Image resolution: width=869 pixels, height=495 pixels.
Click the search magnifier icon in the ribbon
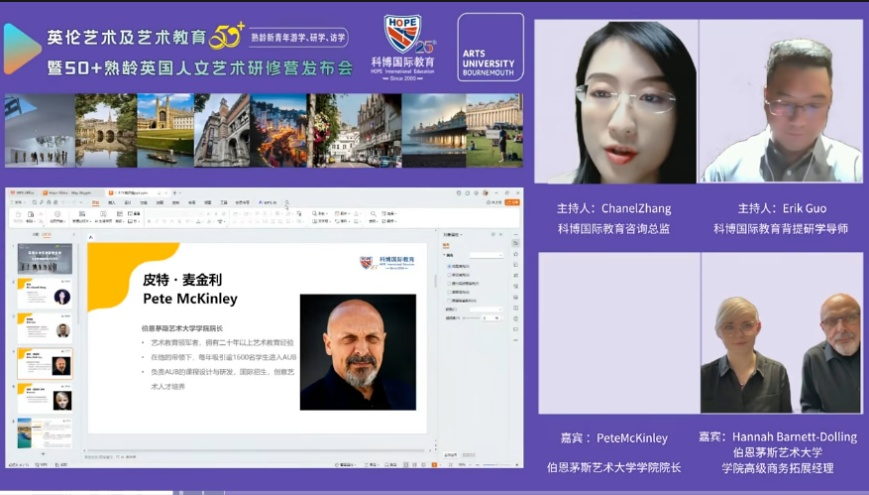tap(285, 202)
